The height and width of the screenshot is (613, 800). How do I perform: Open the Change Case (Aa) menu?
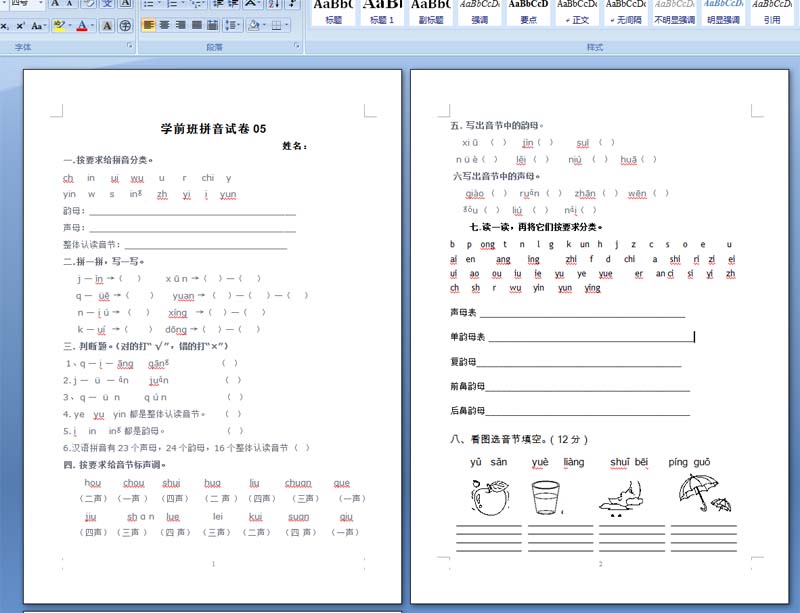[38, 26]
